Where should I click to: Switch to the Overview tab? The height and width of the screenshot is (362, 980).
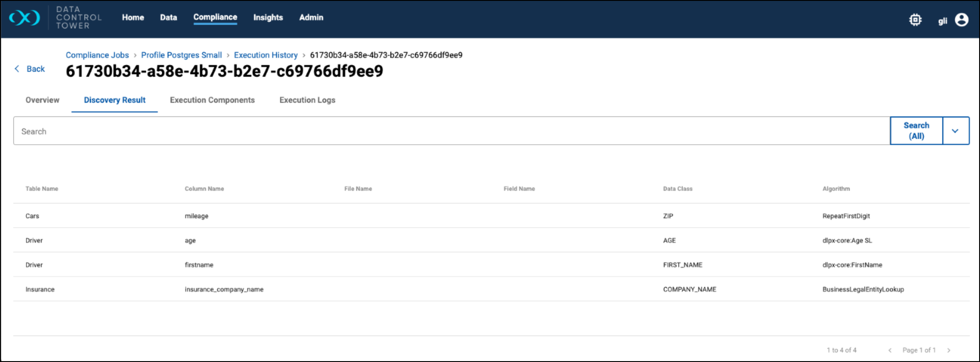click(42, 100)
